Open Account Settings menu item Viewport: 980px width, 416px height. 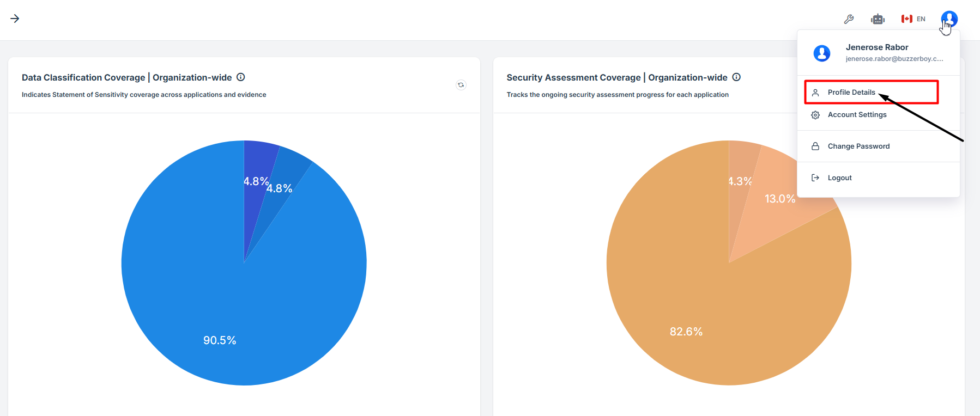[857, 115]
